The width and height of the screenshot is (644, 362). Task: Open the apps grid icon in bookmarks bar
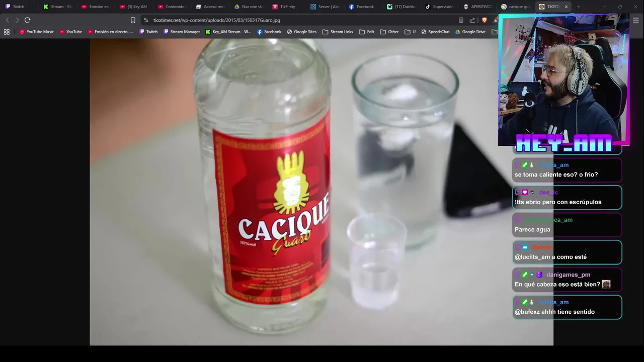[7, 32]
